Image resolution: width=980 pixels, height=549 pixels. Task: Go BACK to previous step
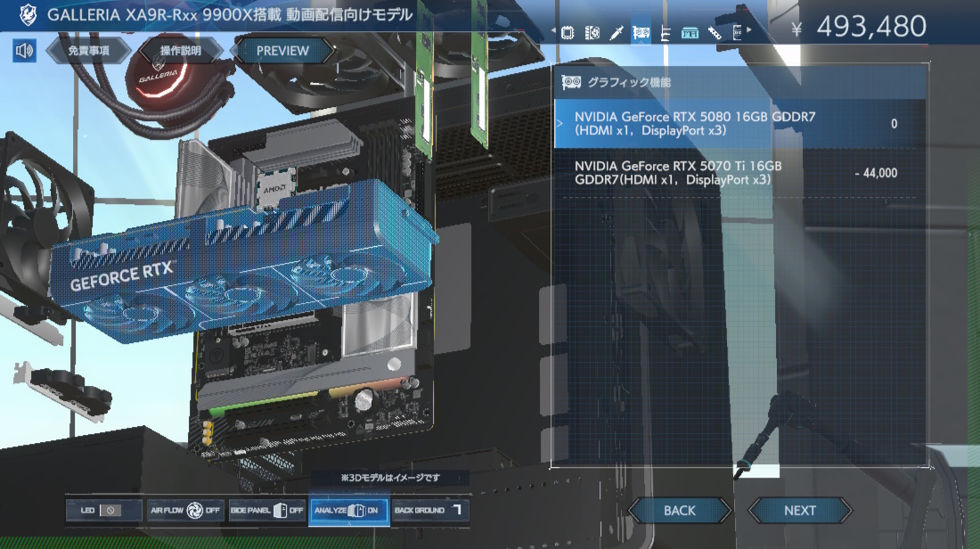[680, 511]
